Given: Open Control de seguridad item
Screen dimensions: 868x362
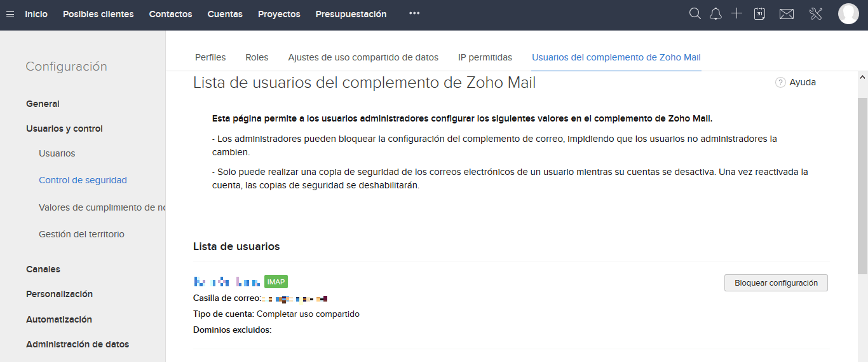Looking at the screenshot, I should 83,180.
